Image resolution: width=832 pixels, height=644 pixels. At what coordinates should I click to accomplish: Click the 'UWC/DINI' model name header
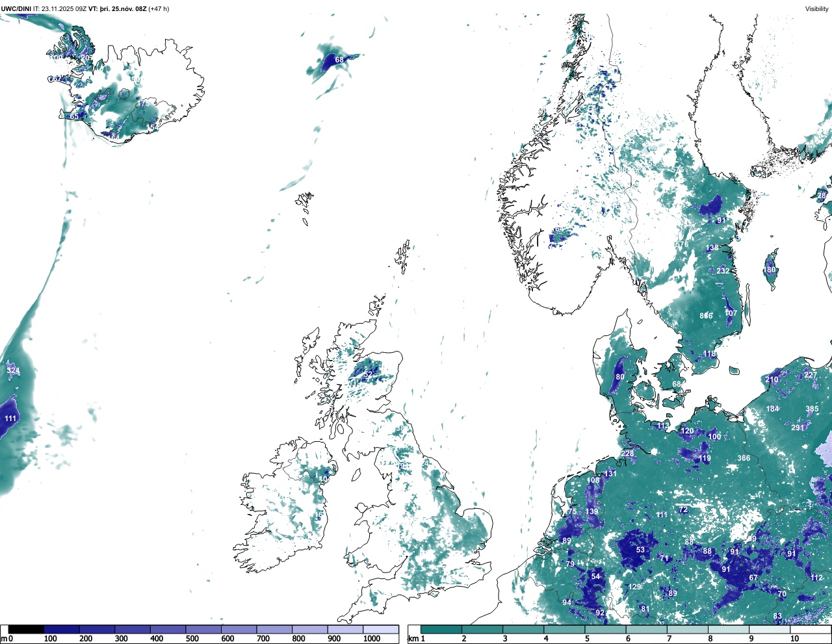[16, 9]
